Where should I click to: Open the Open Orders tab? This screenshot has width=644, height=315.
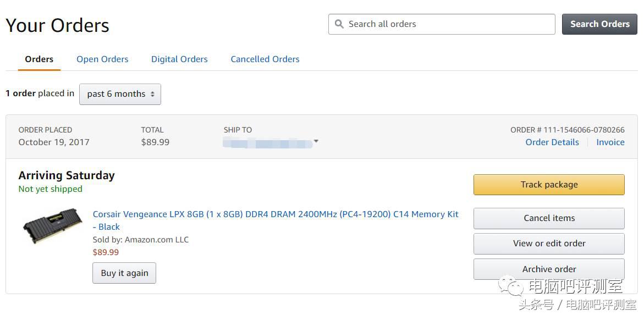(102, 59)
